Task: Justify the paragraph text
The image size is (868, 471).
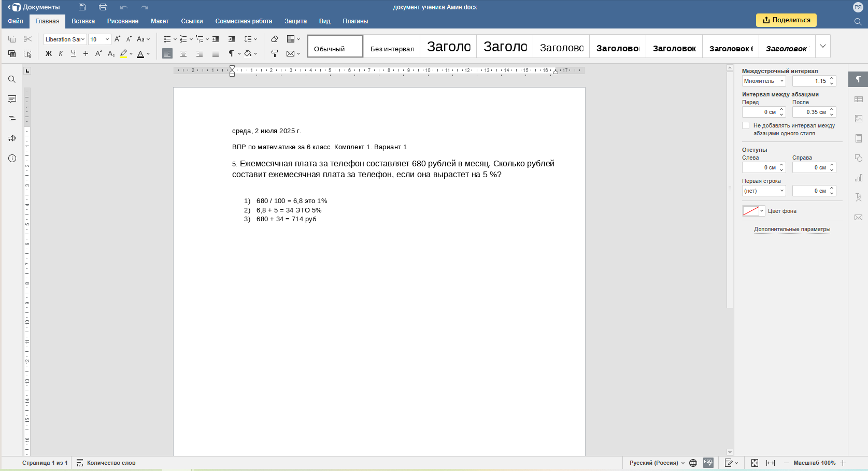Action: [x=216, y=53]
